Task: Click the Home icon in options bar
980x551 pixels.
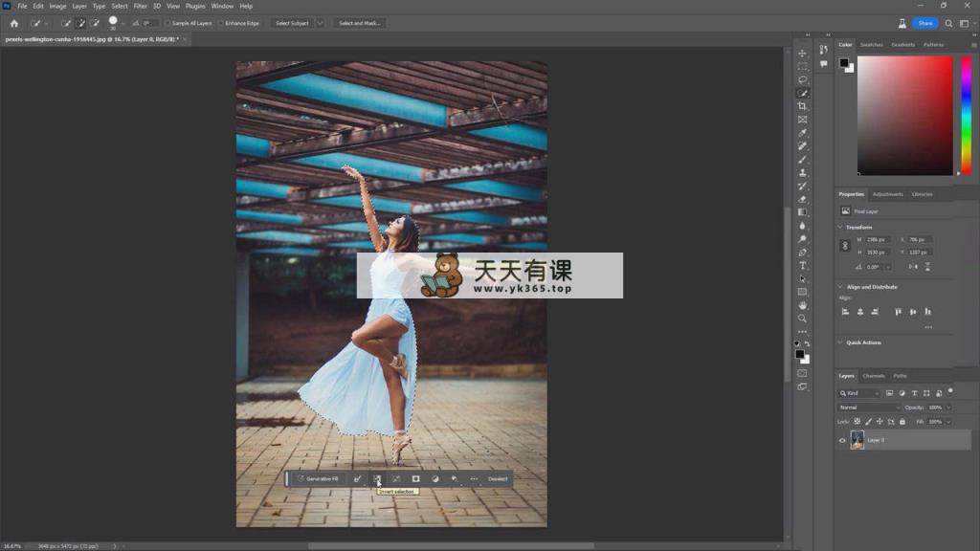Action: (13, 23)
